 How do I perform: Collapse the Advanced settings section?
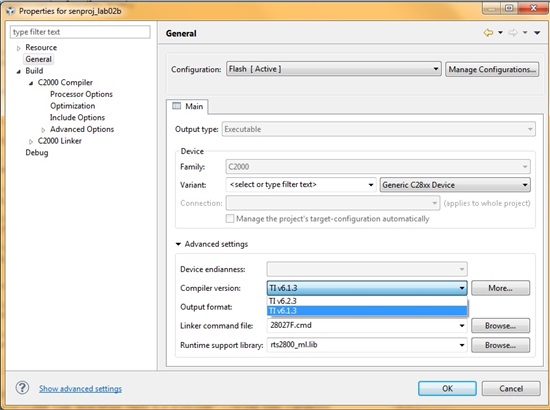point(178,244)
